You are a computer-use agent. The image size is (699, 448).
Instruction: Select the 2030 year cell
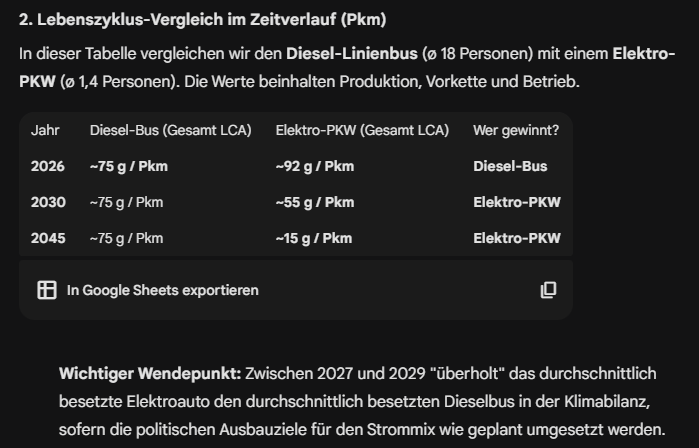pos(48,202)
